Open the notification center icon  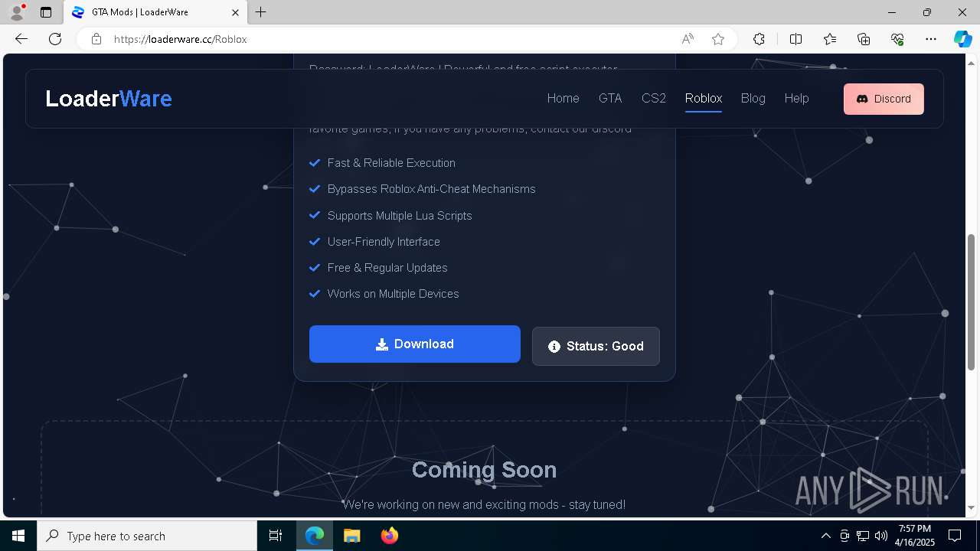[955, 536]
